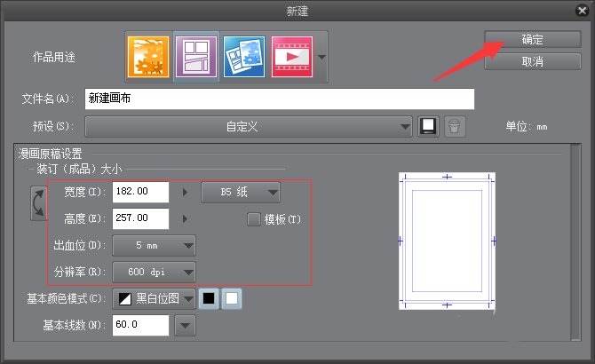This screenshot has width=595, height=364.
Task: Swap width and height rotate icon
Action: point(39,203)
